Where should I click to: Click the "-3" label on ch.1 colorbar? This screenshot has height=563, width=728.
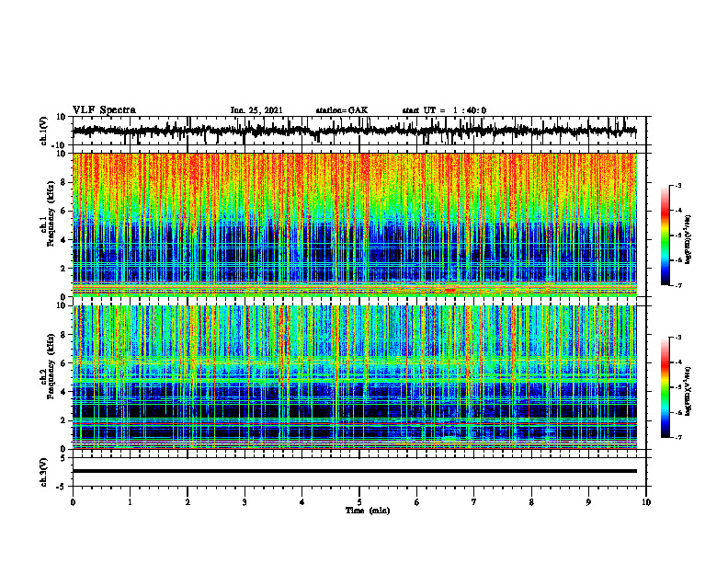[677, 185]
